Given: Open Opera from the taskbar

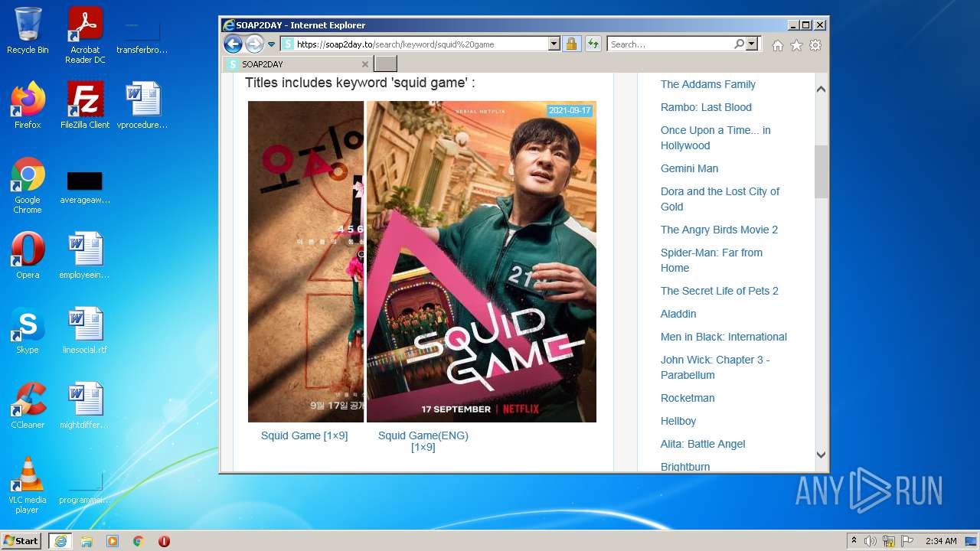Looking at the screenshot, I should coord(164,541).
